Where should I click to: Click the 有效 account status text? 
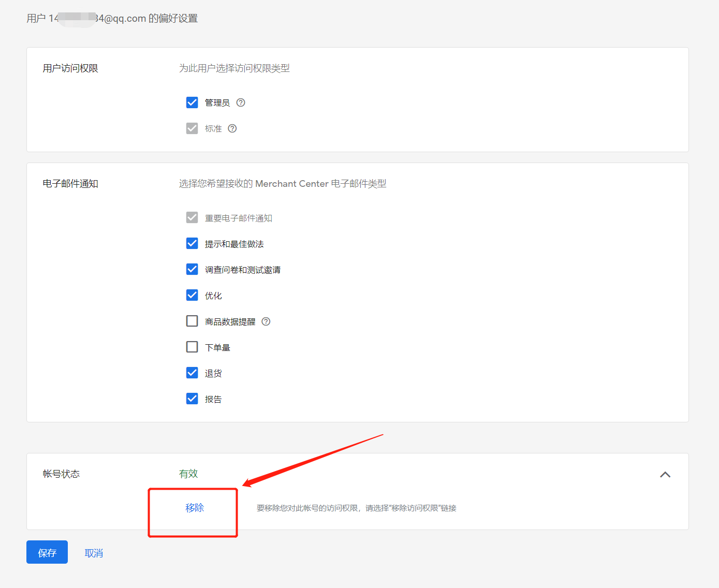click(x=188, y=474)
